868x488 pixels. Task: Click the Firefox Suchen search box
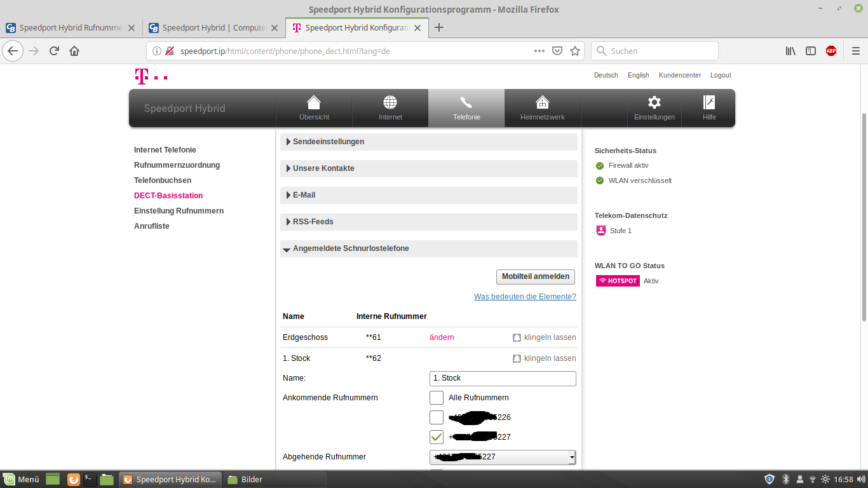coord(654,51)
